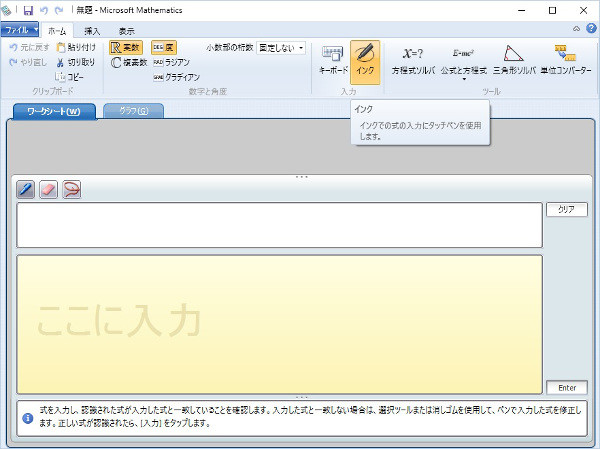This screenshot has width=600, height=449.
Task: Click やり直し (Redo) in ribbon
Action: point(28,62)
